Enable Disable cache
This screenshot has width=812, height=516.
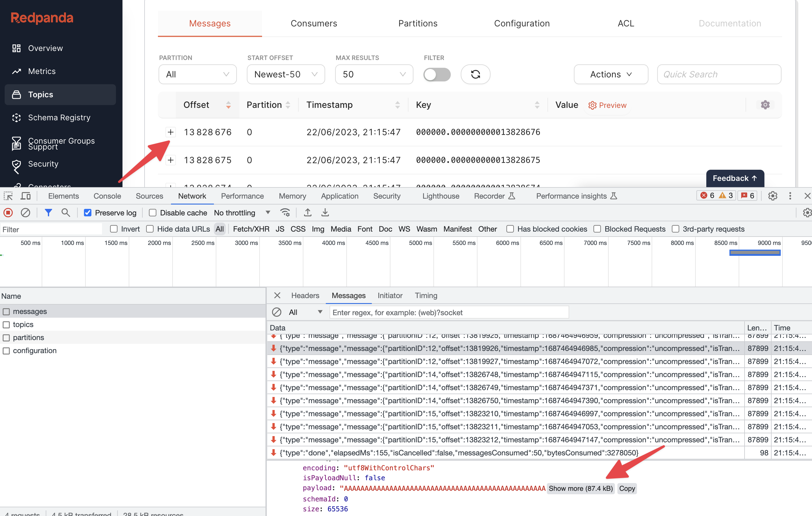coord(153,213)
